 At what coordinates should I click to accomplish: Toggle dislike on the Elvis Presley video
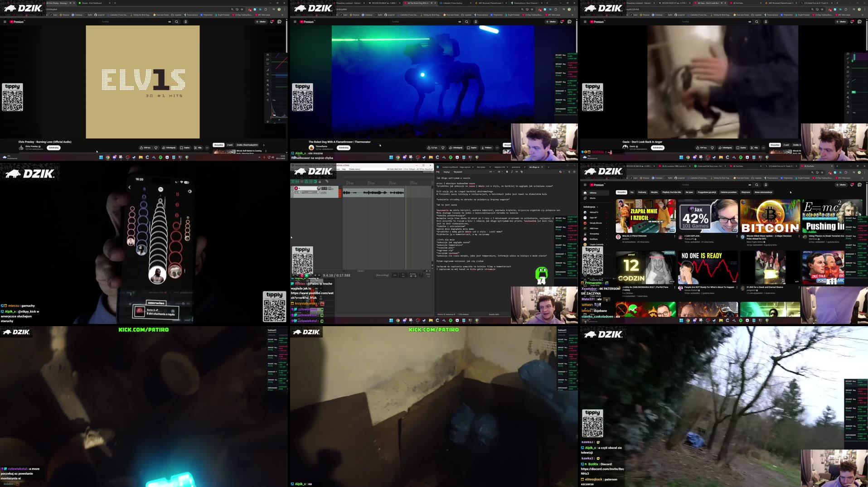pyautogui.click(x=156, y=148)
